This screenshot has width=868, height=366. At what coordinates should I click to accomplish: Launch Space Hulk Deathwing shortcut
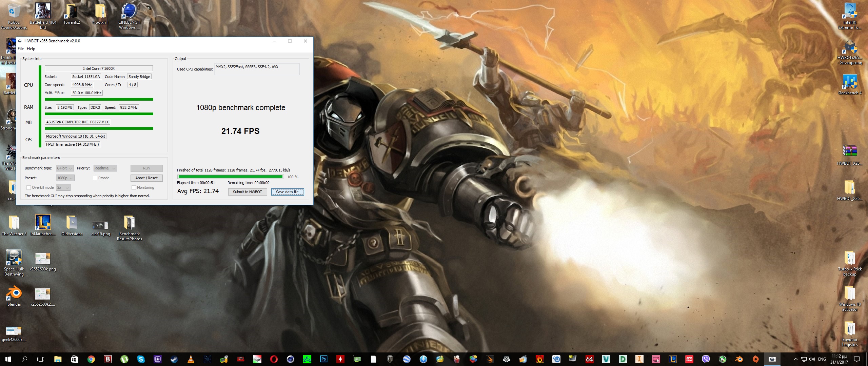pos(14,263)
